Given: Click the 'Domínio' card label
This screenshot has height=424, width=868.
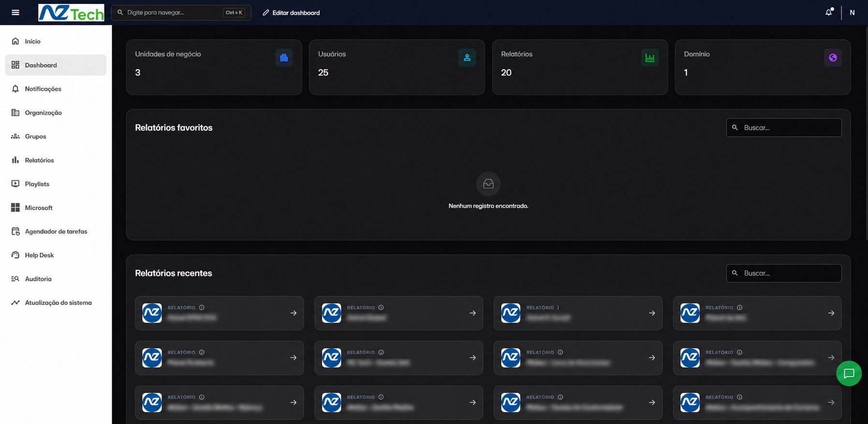Looking at the screenshot, I should [697, 54].
